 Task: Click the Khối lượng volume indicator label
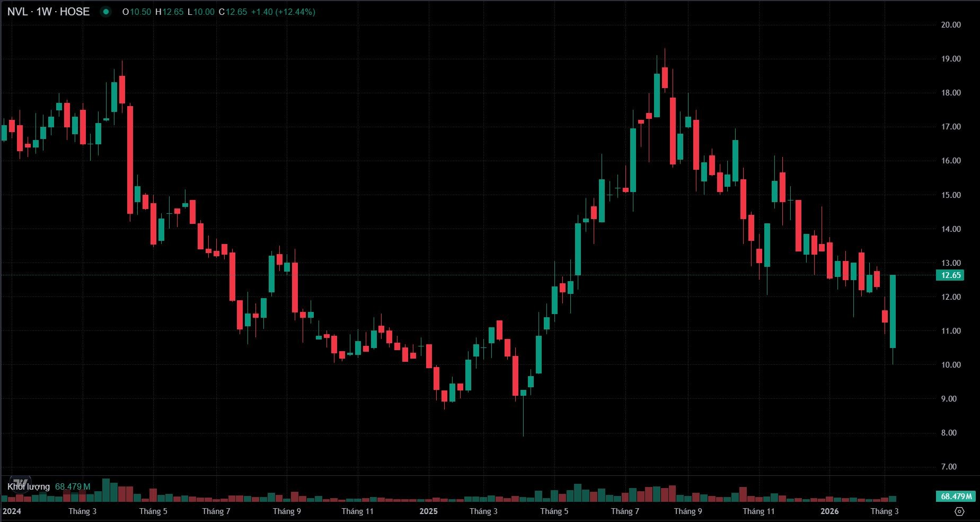(x=29, y=486)
